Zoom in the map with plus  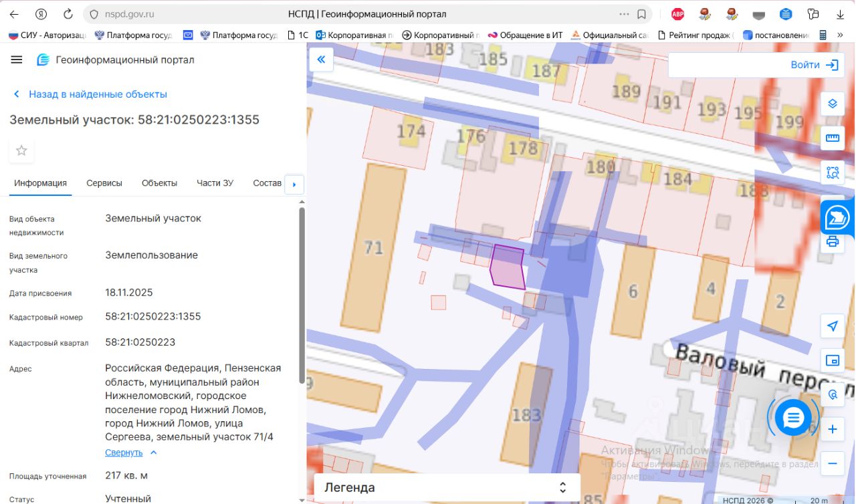833,429
